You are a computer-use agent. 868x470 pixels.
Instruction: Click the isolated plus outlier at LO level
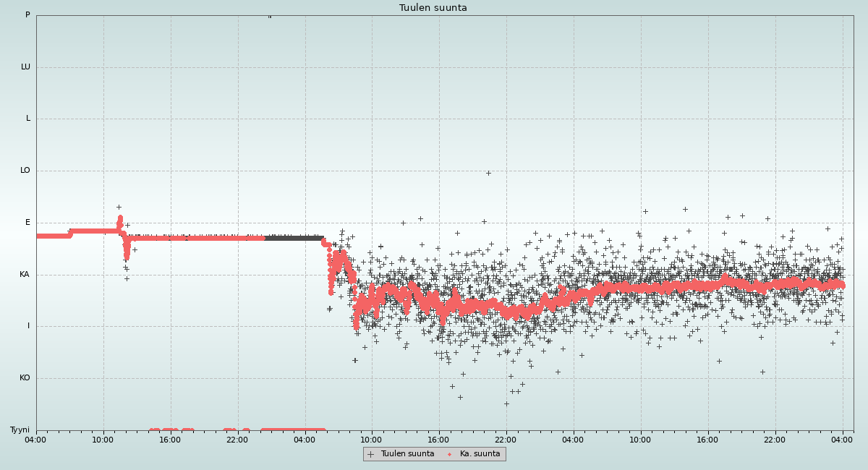click(488, 173)
